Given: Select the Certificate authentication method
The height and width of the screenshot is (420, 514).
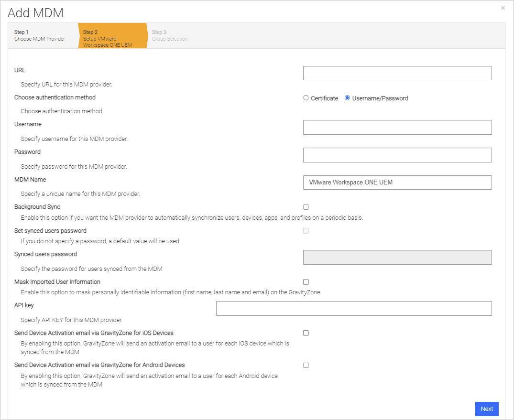Looking at the screenshot, I should [306, 98].
